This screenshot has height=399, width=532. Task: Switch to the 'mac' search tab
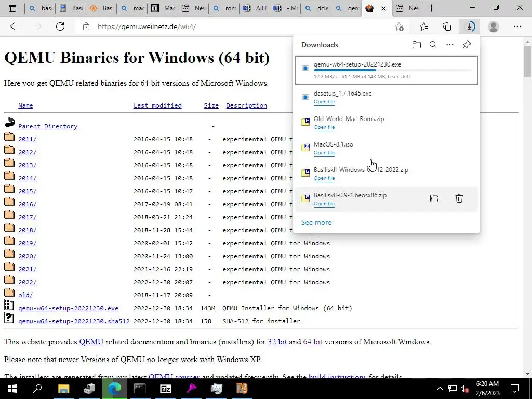(x=132, y=8)
